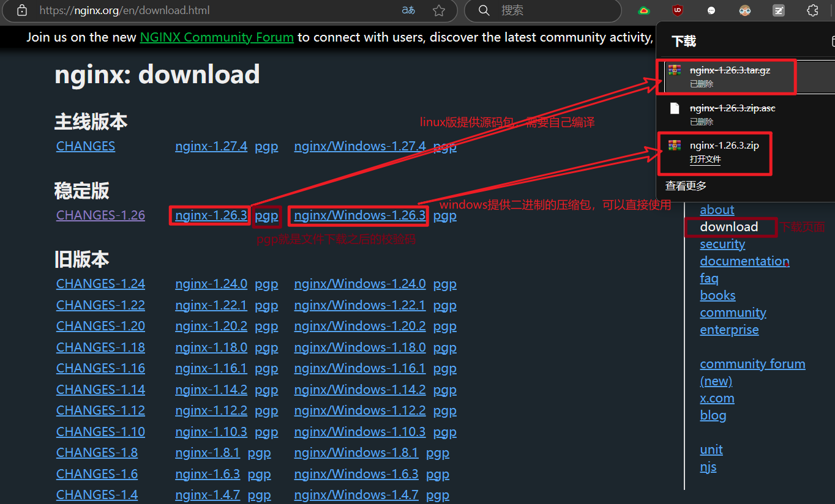Download nginx/Windows-1.6.3

pos(356,474)
